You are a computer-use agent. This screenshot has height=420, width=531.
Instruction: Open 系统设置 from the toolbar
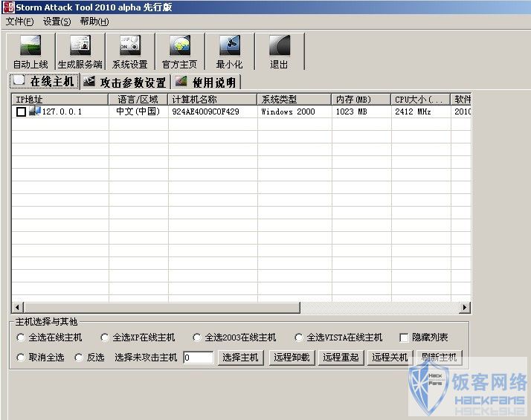pos(130,46)
